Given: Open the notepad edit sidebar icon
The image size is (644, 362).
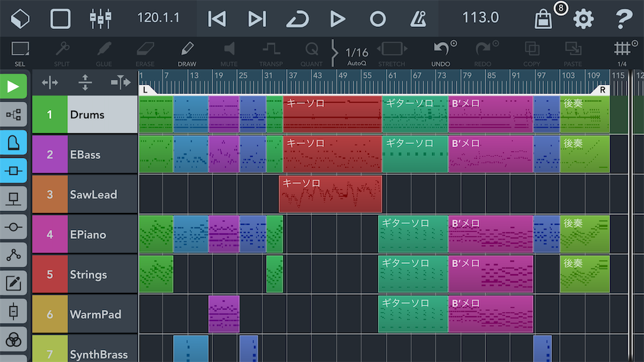Looking at the screenshot, I should coord(14,283).
